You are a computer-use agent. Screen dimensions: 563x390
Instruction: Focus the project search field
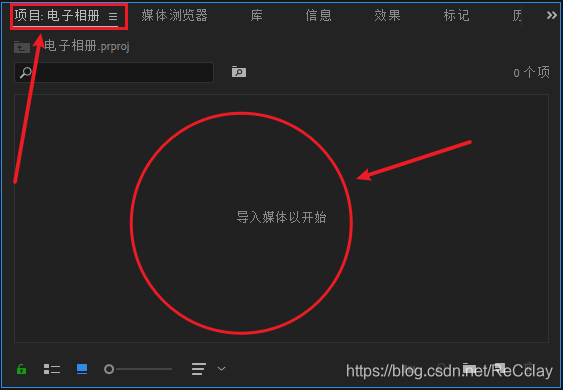(114, 72)
